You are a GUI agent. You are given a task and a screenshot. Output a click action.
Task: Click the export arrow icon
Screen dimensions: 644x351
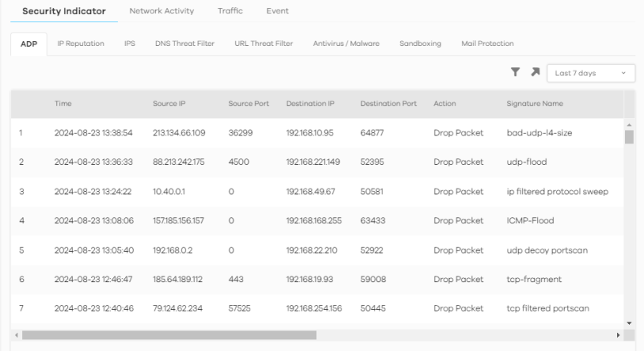[534, 73]
